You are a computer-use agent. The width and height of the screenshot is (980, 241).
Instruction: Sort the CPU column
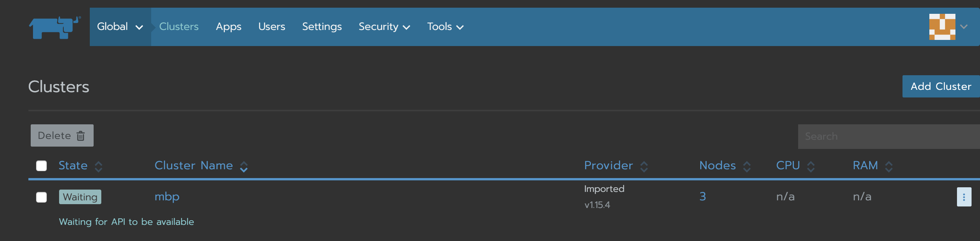point(811,166)
